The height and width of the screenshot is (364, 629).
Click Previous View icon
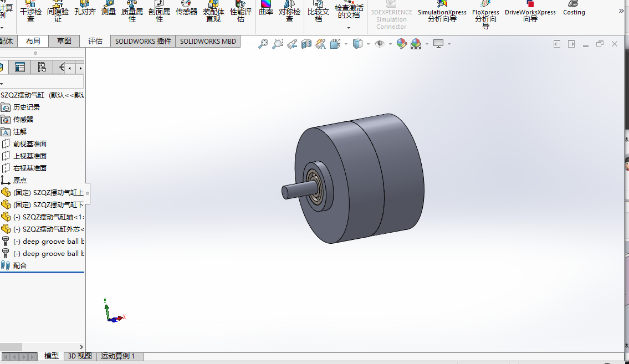[292, 44]
